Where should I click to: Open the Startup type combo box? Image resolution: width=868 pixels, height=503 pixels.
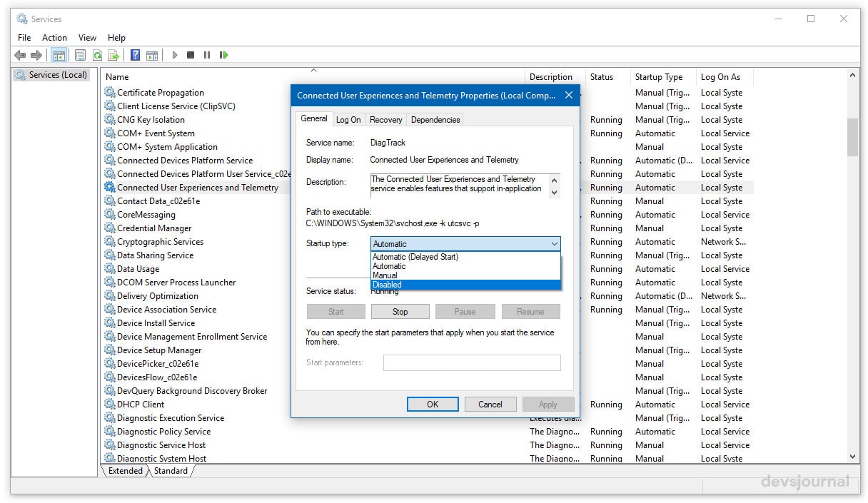(x=465, y=244)
